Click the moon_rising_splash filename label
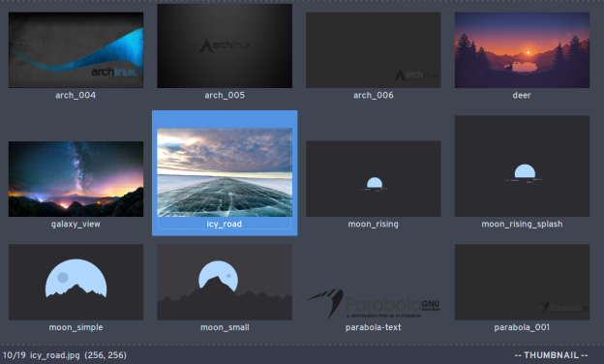 coord(522,224)
